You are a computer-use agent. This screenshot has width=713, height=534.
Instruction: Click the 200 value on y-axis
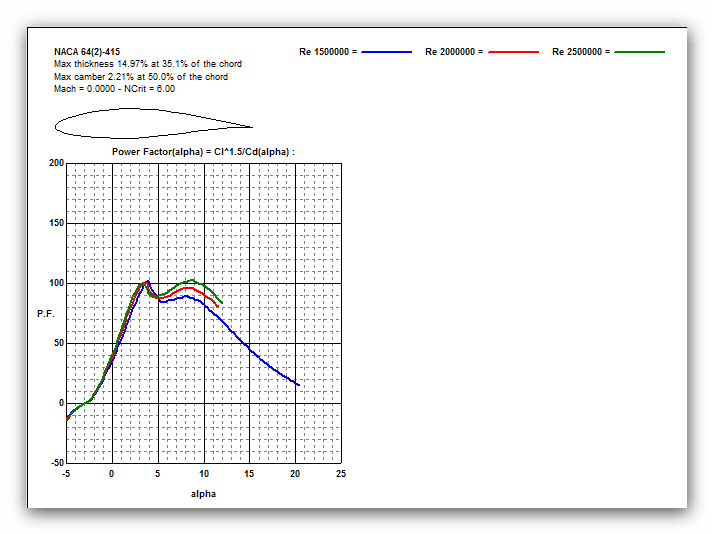pos(56,163)
